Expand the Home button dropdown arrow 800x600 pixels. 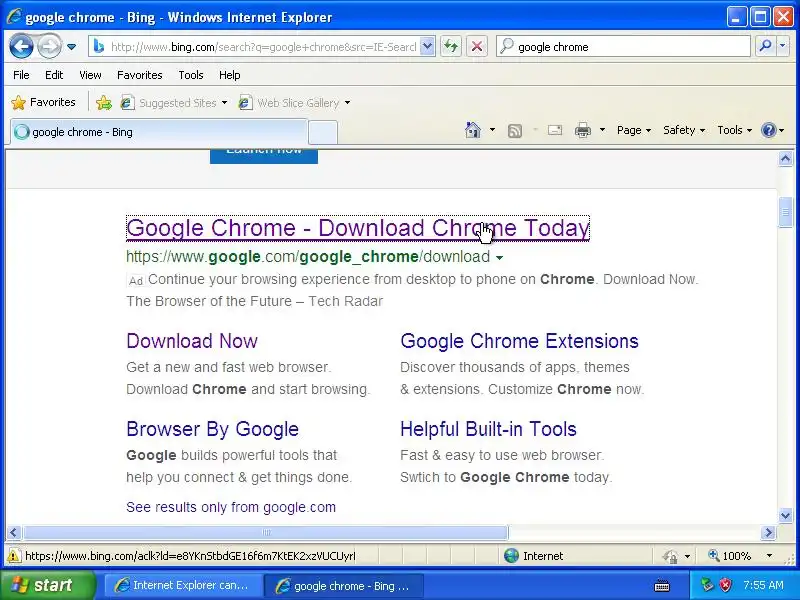(492, 130)
